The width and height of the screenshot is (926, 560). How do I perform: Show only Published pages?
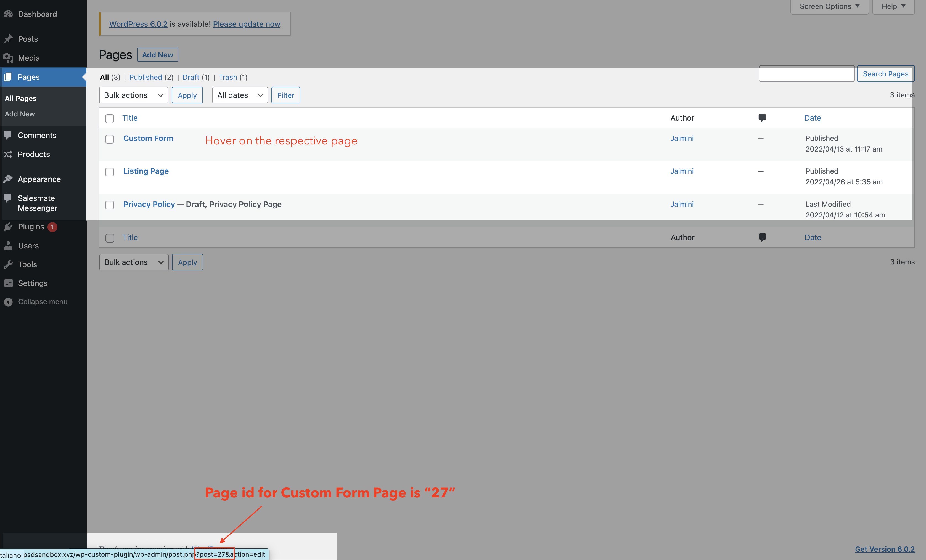(146, 77)
